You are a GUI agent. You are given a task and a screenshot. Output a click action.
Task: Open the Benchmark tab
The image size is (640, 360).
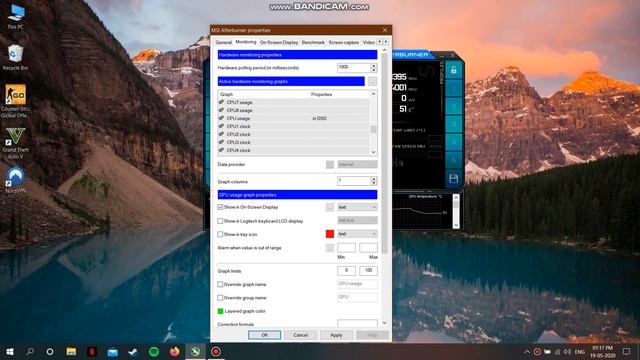click(x=313, y=42)
